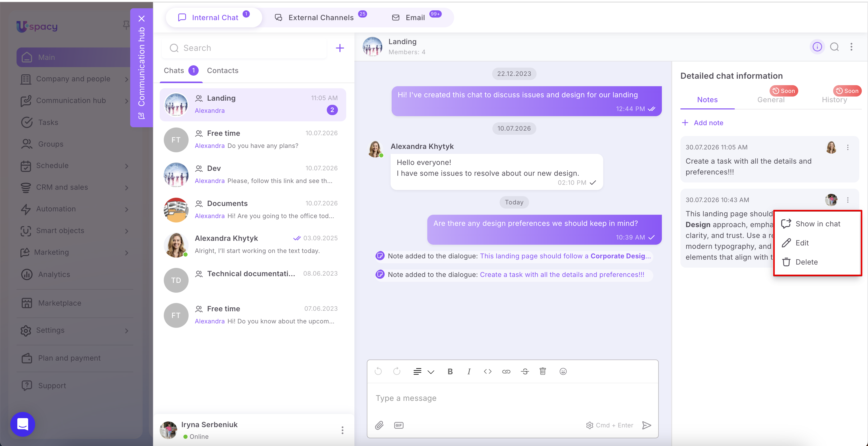Screen dimensions: 868x446
Task: Clear message with the trash icon
Action: [x=542, y=371]
